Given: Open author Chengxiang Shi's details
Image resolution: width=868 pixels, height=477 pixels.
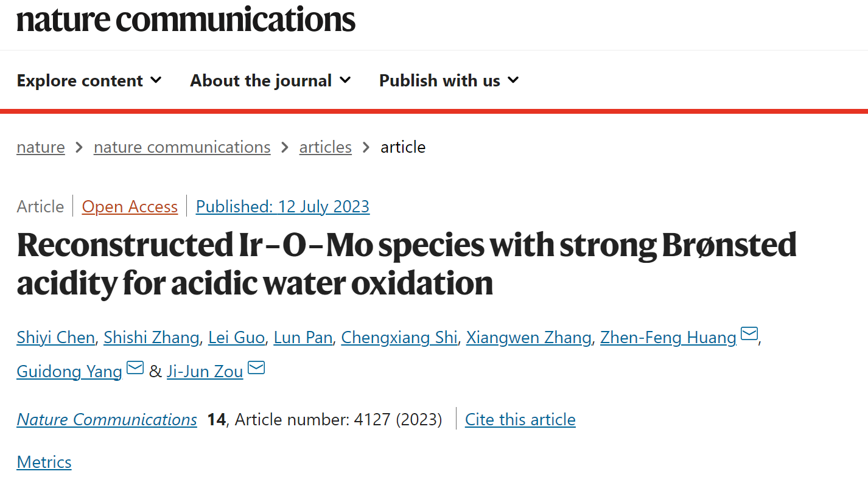Looking at the screenshot, I should pyautogui.click(x=399, y=338).
